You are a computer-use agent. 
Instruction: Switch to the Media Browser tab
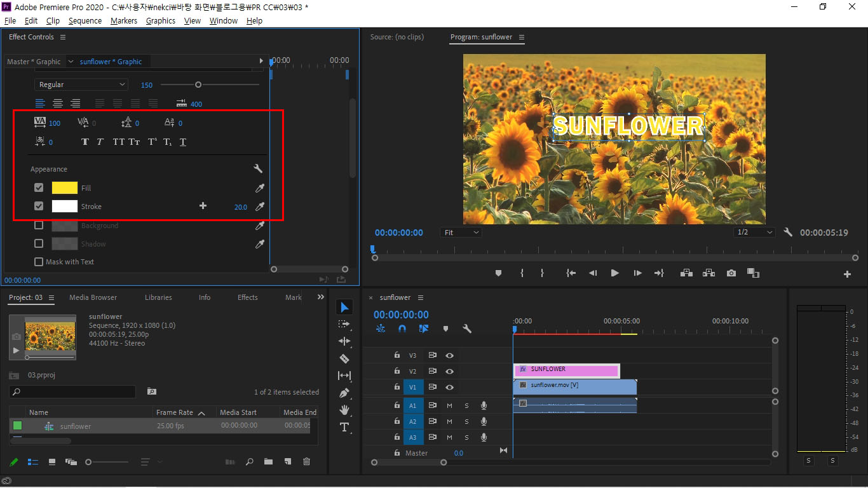point(93,297)
